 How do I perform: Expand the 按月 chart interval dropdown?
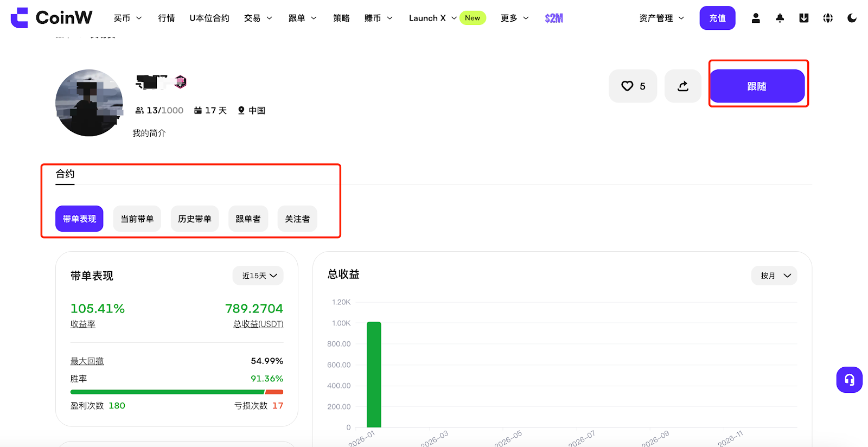pyautogui.click(x=774, y=276)
